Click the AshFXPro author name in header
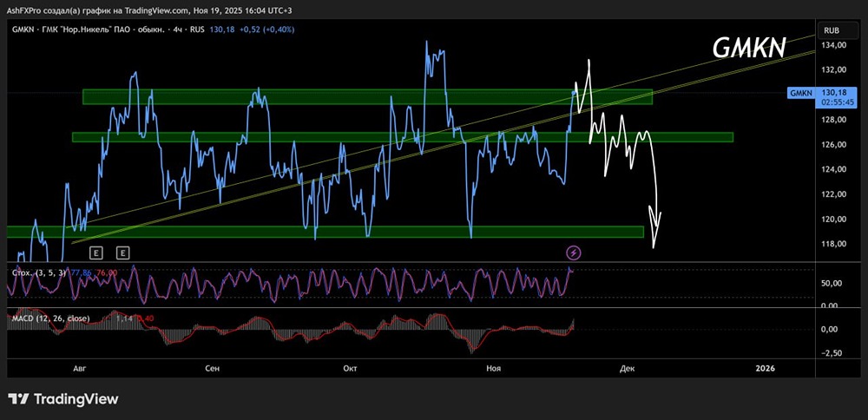Image resolution: width=868 pixels, height=420 pixels. point(23,10)
